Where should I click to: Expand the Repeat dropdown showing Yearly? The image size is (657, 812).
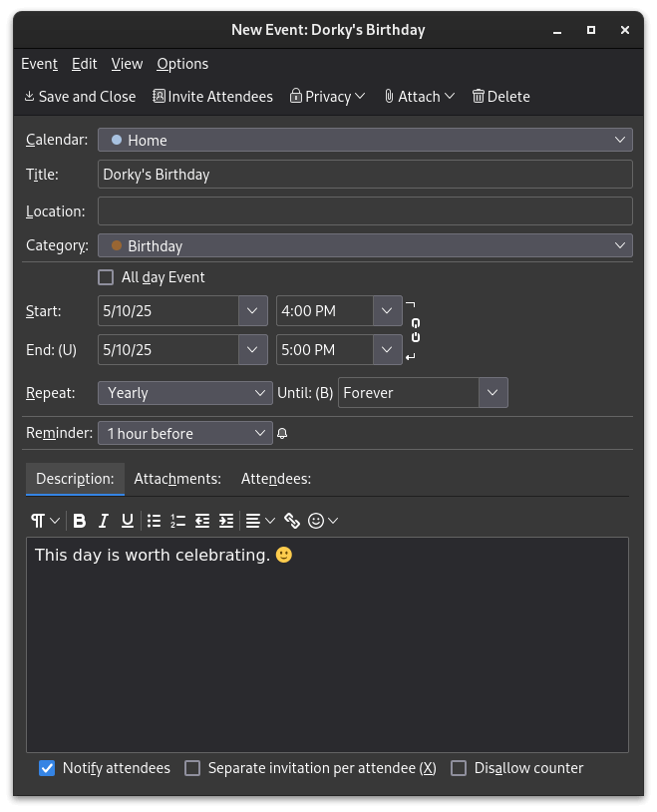(x=184, y=393)
